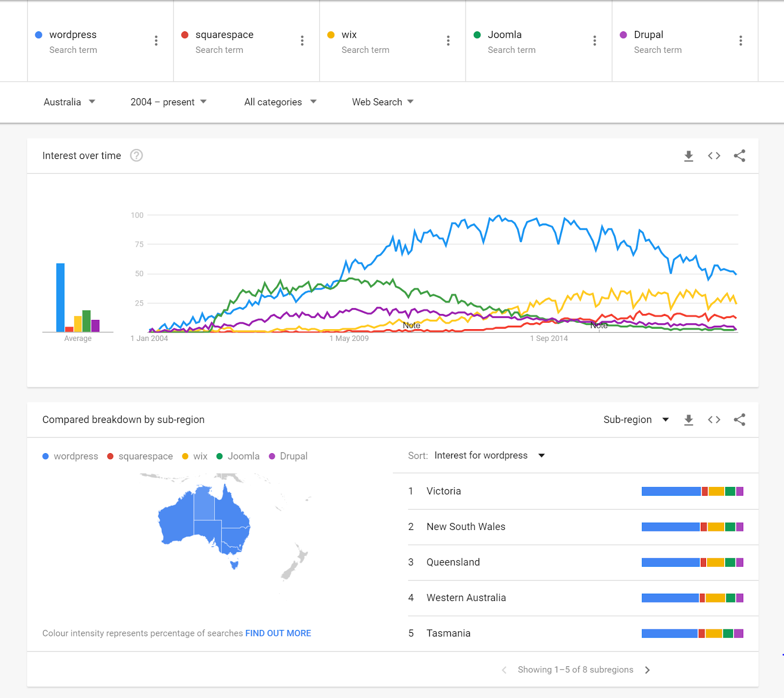Click the Drupal label in the map legend
The height and width of the screenshot is (698, 784).
294,457
